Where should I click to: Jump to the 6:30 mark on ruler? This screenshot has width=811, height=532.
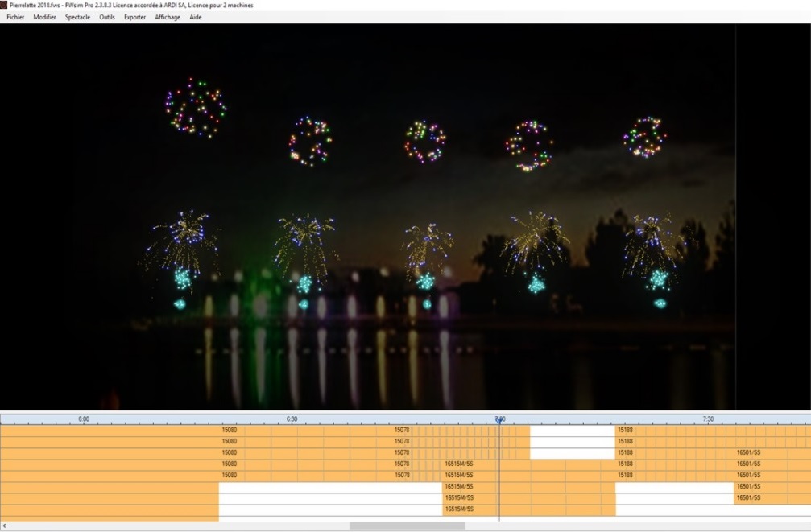[292, 419]
